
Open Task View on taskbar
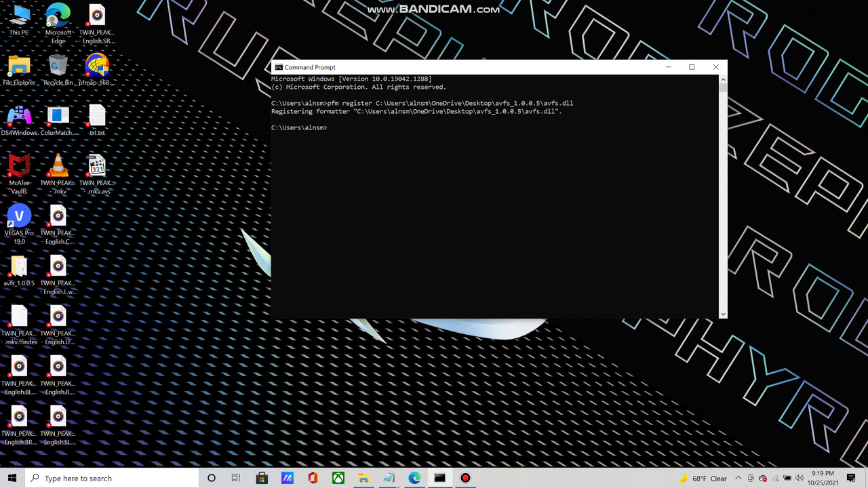[236, 478]
